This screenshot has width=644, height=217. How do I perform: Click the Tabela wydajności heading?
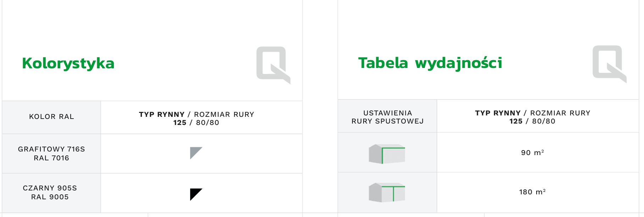[430, 63]
